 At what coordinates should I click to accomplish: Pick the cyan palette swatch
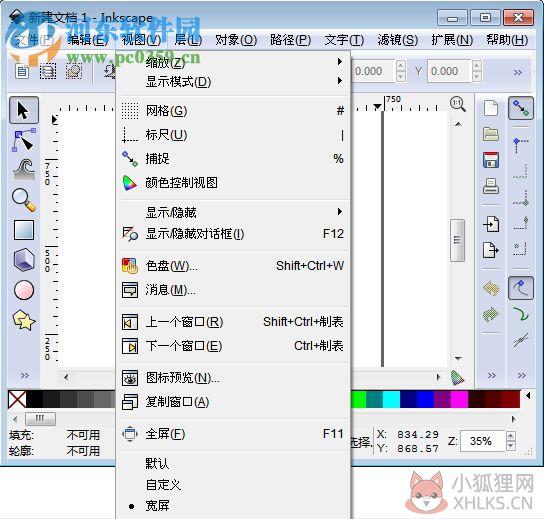[392, 399]
